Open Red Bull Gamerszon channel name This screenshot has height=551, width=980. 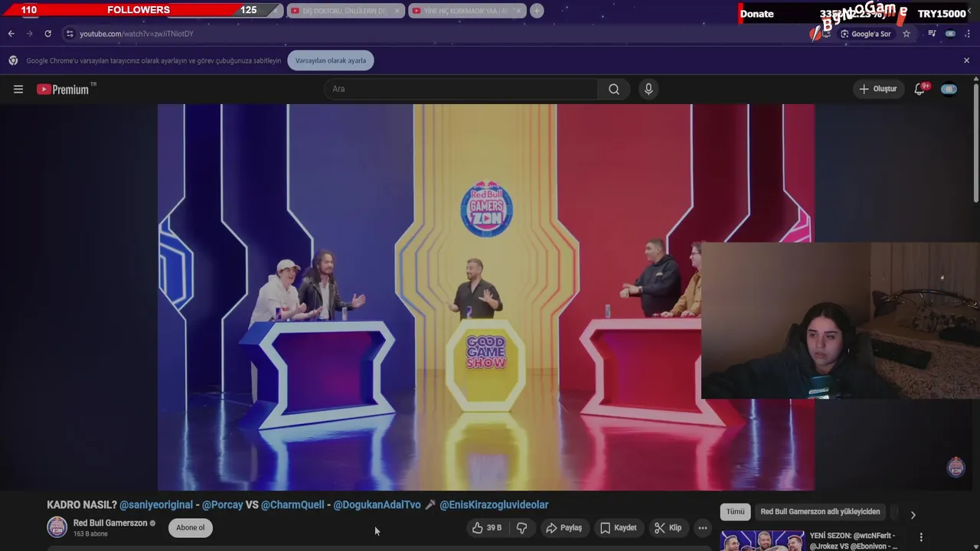(x=110, y=523)
